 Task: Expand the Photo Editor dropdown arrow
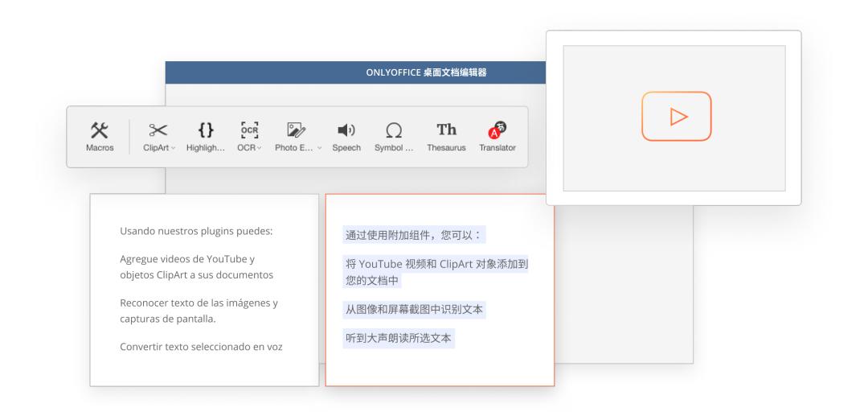(x=319, y=148)
